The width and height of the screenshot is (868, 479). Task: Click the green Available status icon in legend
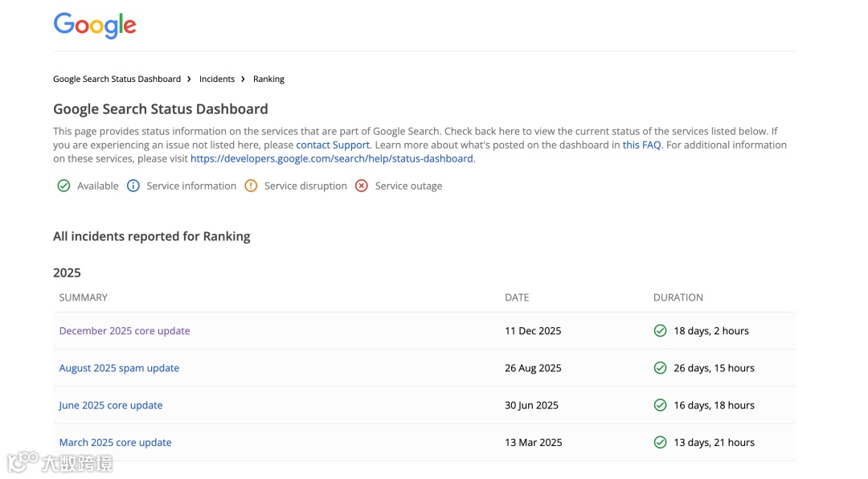[x=63, y=186]
